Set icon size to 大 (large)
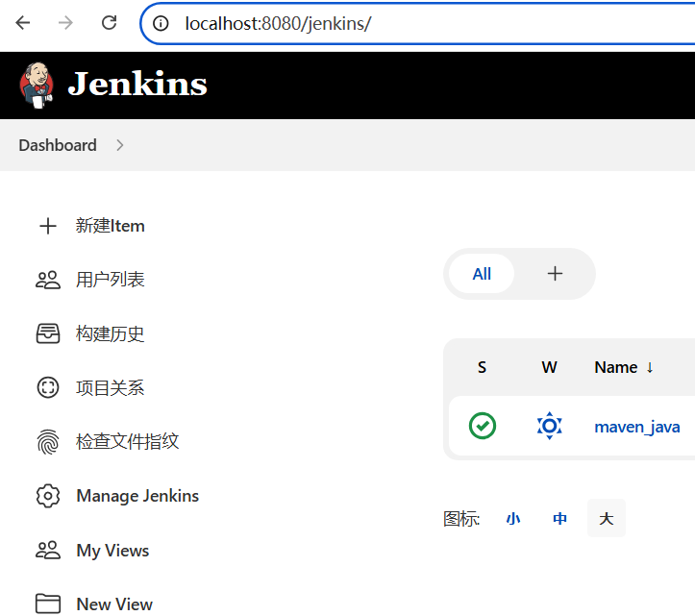The image size is (695, 616). click(x=607, y=518)
